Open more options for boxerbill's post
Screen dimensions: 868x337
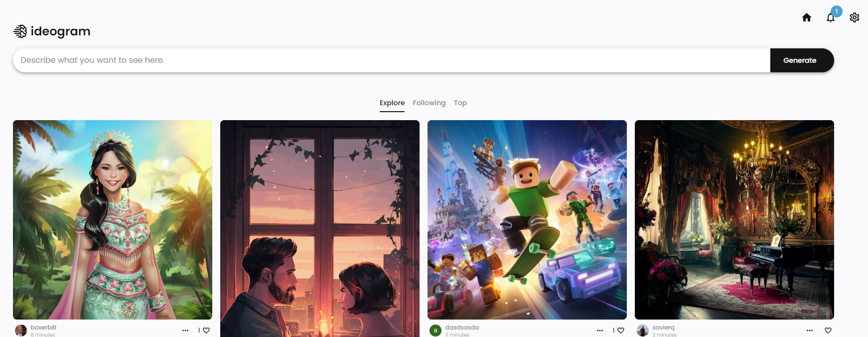click(185, 331)
